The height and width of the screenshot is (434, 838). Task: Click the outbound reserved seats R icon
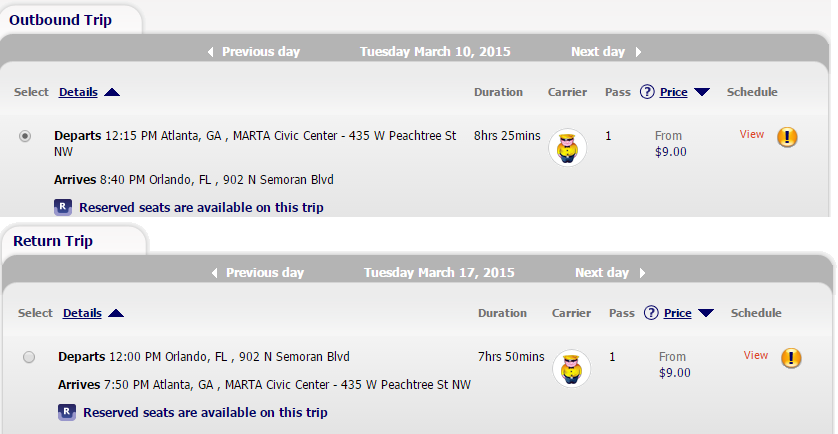pyautogui.click(x=63, y=207)
